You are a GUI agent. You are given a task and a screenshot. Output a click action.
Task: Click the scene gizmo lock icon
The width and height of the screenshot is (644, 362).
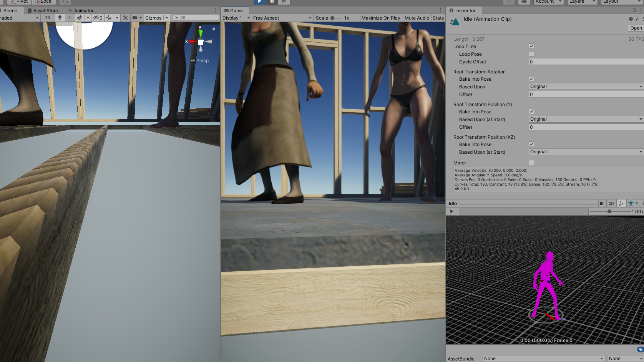click(214, 28)
